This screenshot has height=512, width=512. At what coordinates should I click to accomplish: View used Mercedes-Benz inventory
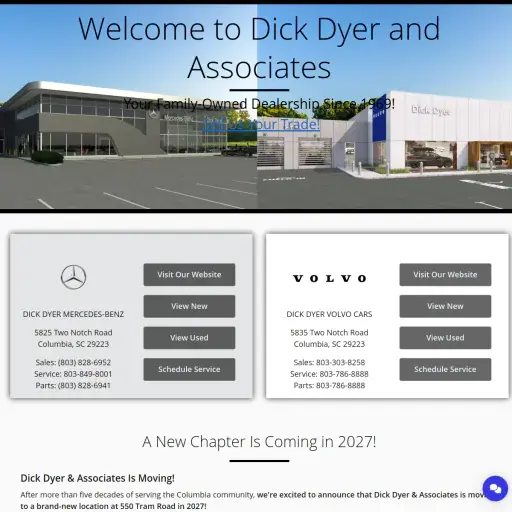(x=189, y=338)
